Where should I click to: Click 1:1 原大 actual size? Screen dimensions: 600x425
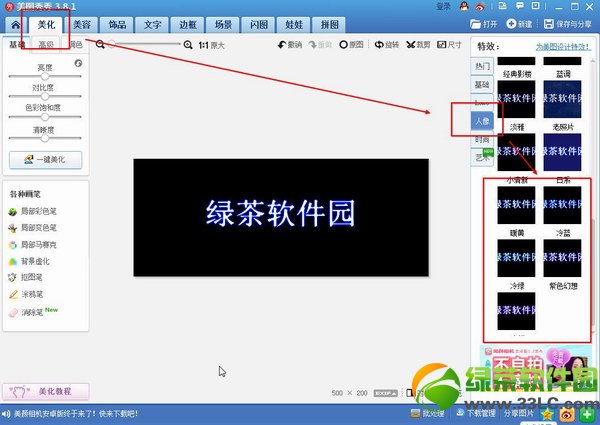(x=211, y=45)
